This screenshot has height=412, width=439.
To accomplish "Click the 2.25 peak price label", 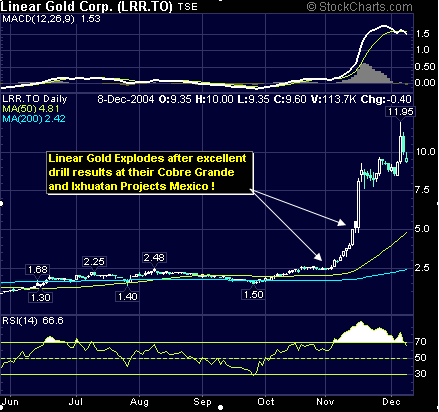I will click(94, 261).
